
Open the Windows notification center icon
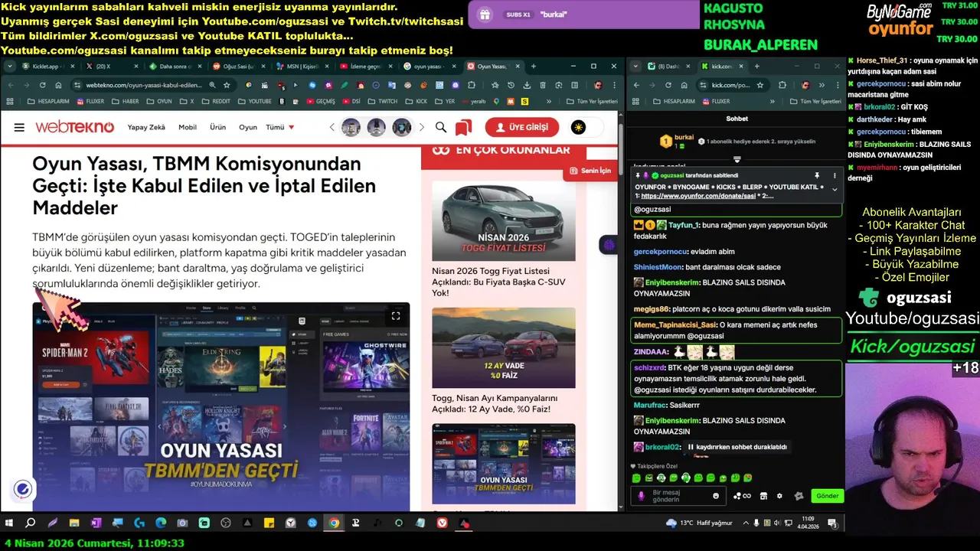[x=834, y=523]
